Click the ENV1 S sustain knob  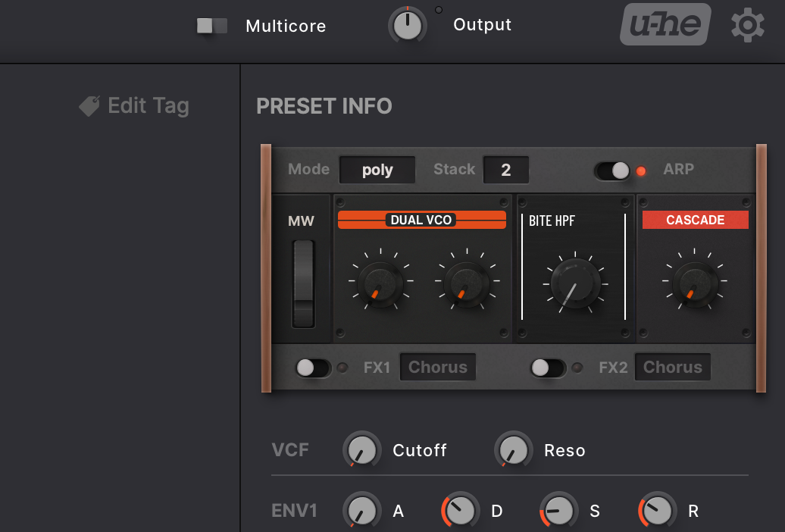click(558, 511)
